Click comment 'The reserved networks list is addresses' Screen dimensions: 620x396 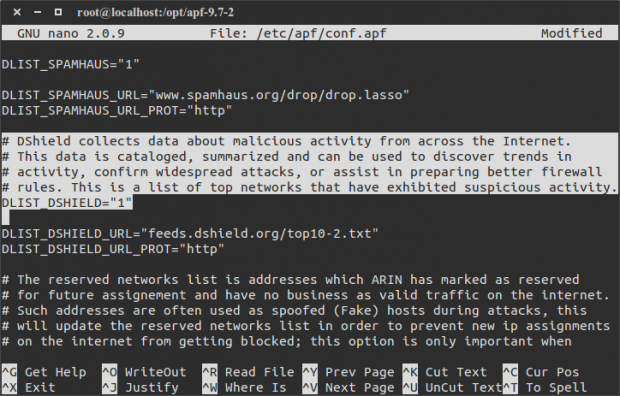[x=290, y=280]
